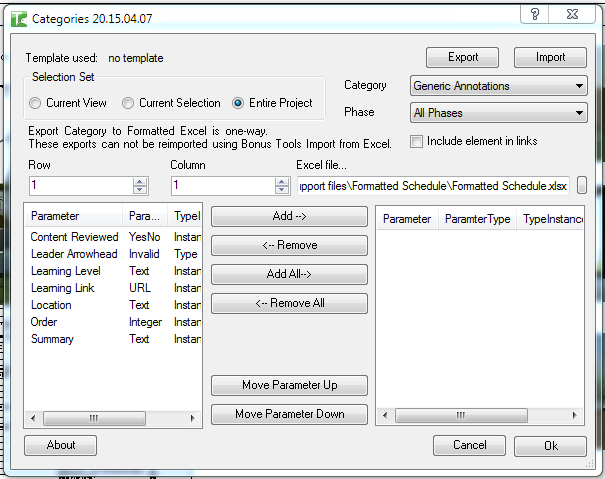
Task: Click the Excel file path field
Action: [x=433, y=186]
